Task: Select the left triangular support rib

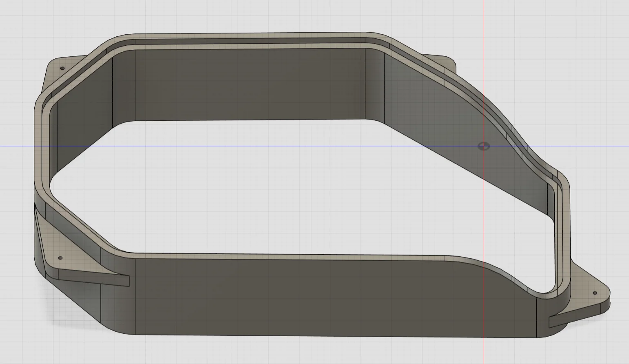Action: [x=93, y=277]
